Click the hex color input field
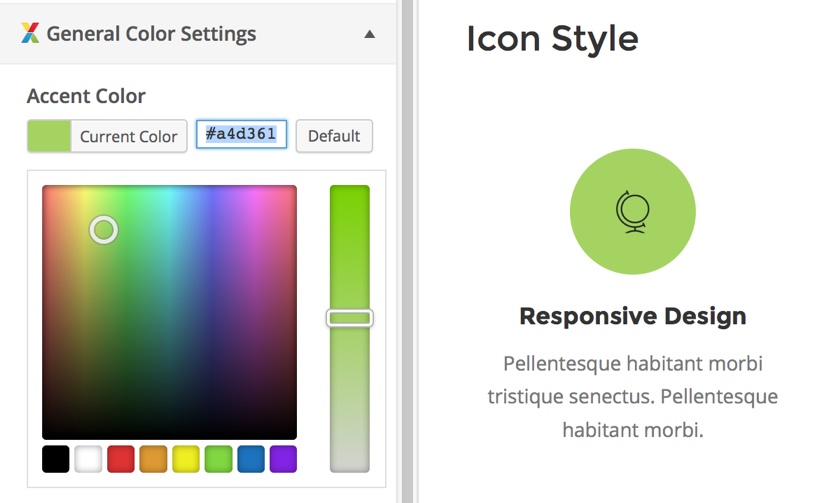The height and width of the screenshot is (503, 829). pos(241,134)
